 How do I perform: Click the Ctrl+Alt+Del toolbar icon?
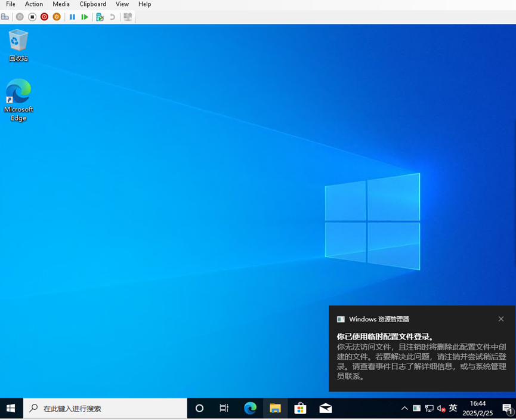[x=5, y=17]
